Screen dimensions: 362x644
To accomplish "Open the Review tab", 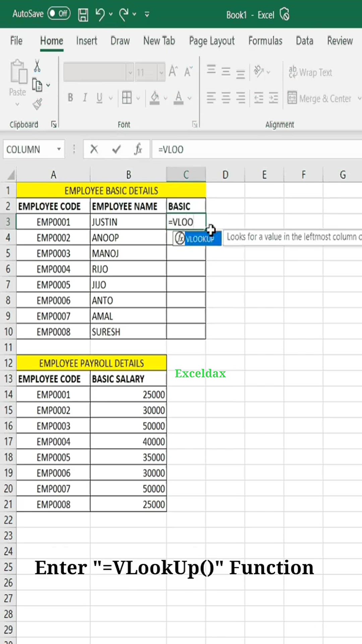I will [x=340, y=41].
